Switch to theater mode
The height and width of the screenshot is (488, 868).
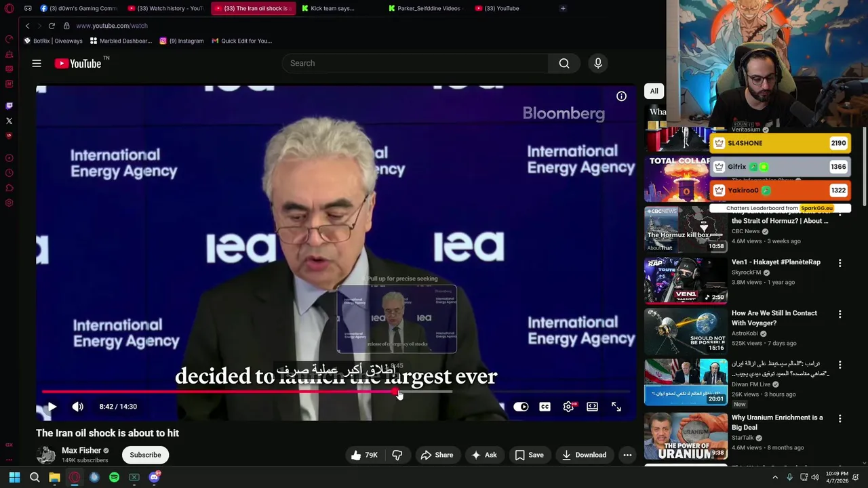point(592,407)
